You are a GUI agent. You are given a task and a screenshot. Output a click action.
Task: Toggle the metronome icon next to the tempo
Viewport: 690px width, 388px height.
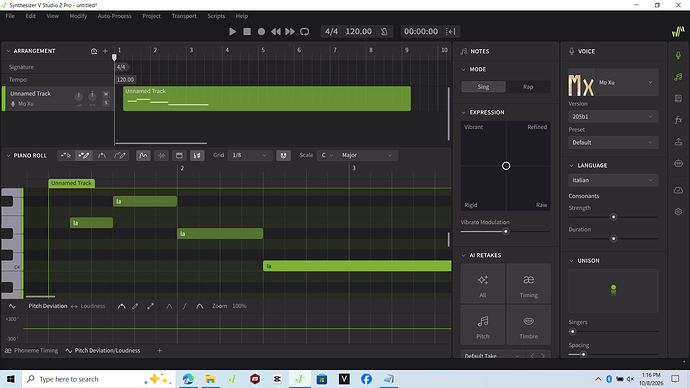point(384,31)
